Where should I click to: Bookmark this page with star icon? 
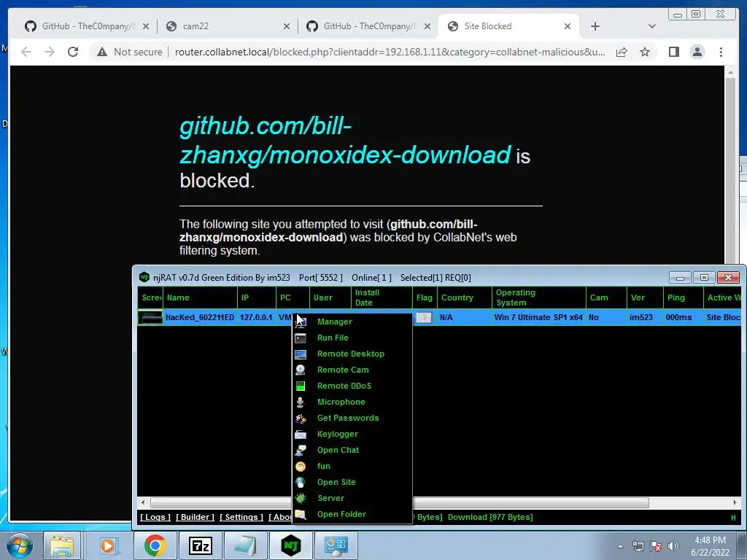pyautogui.click(x=645, y=52)
